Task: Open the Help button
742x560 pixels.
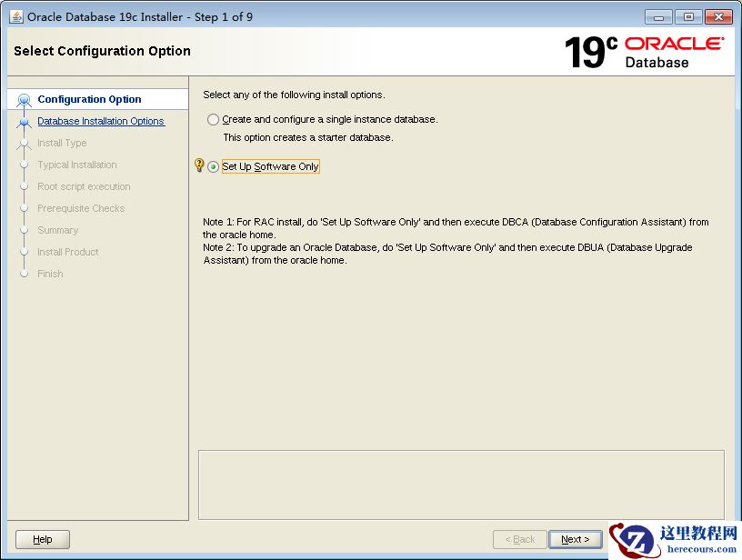Action: coord(43,539)
